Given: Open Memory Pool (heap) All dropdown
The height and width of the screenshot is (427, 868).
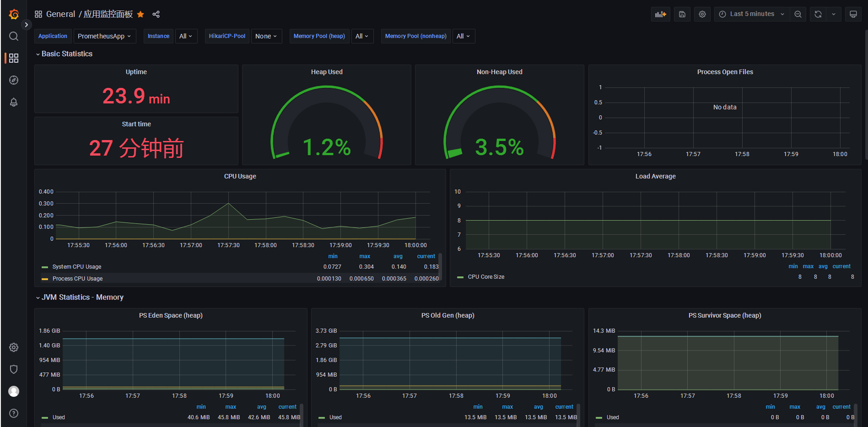Looking at the screenshot, I should click(362, 36).
